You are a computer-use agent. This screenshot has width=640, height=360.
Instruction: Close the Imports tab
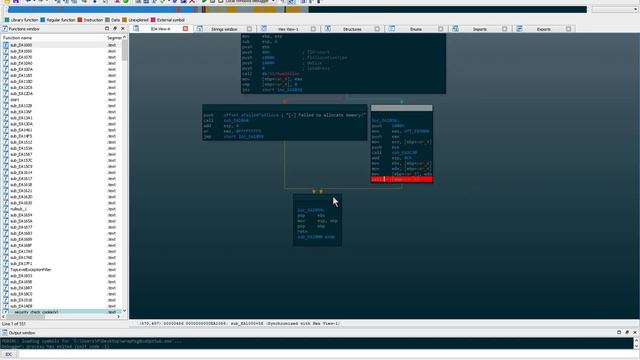click(505, 29)
